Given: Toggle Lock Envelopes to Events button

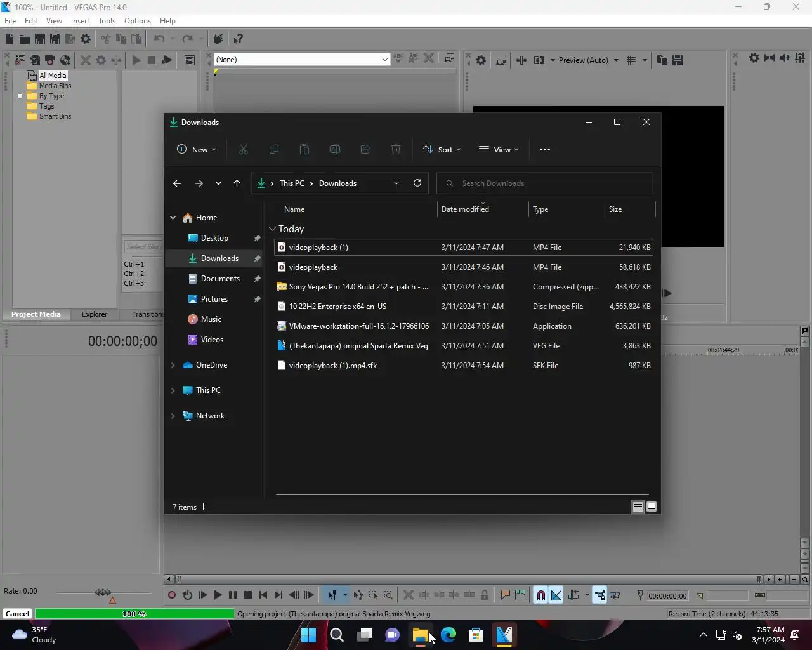Looking at the screenshot, I should coord(599,595).
